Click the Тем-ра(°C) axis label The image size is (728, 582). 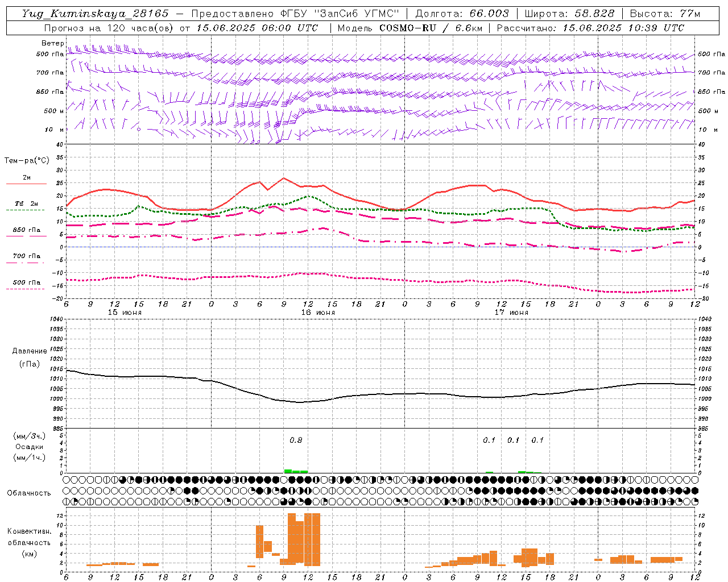pyautogui.click(x=27, y=161)
